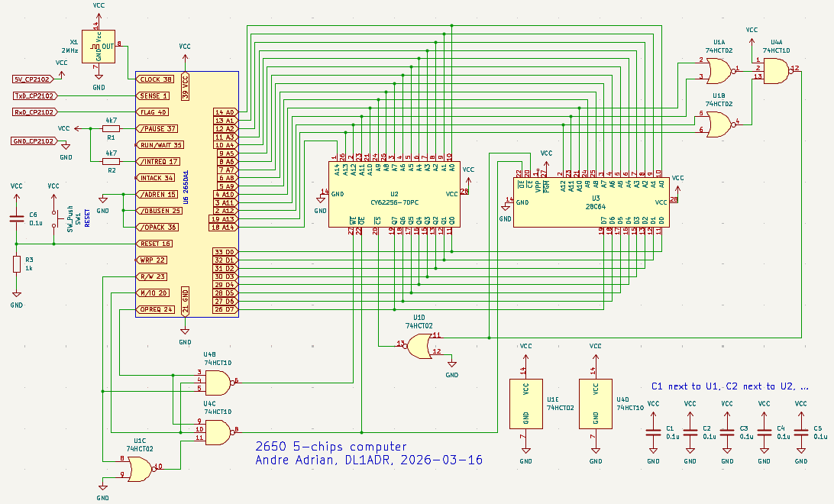Select the 5V_CP2102 net label
Image resolution: width=834 pixels, height=504 pixels.
(x=34, y=79)
